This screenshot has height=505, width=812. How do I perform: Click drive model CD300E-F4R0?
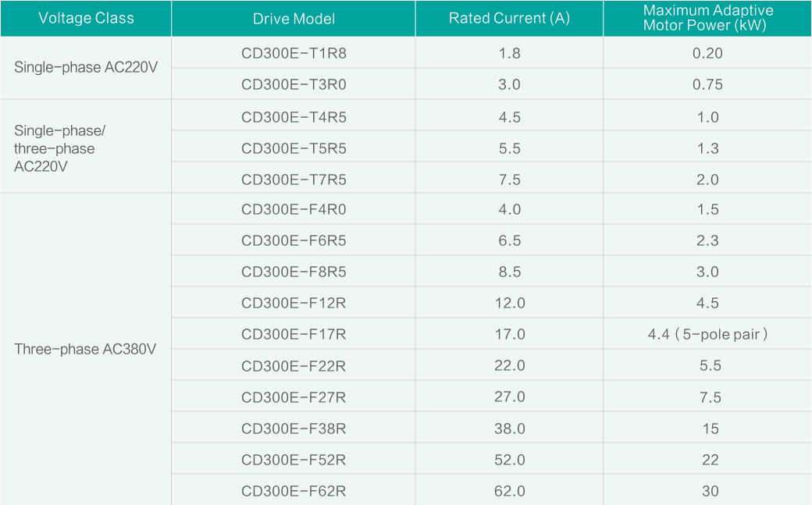(x=294, y=209)
